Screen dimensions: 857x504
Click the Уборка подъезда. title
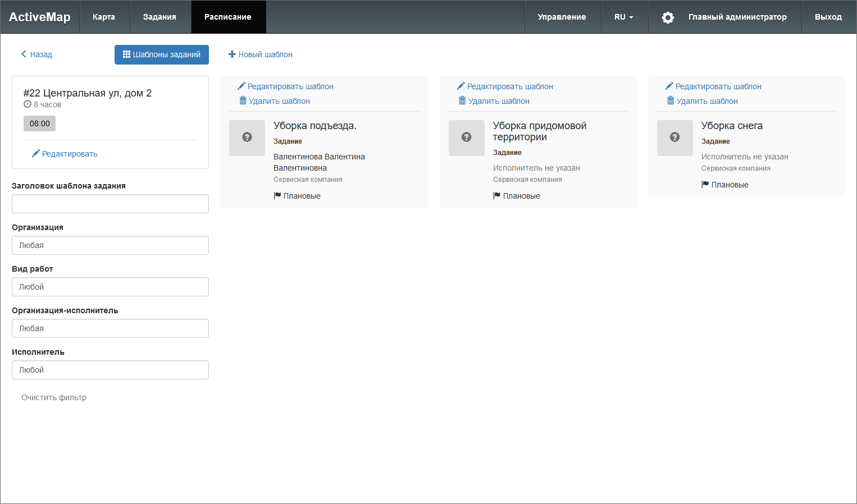315,126
